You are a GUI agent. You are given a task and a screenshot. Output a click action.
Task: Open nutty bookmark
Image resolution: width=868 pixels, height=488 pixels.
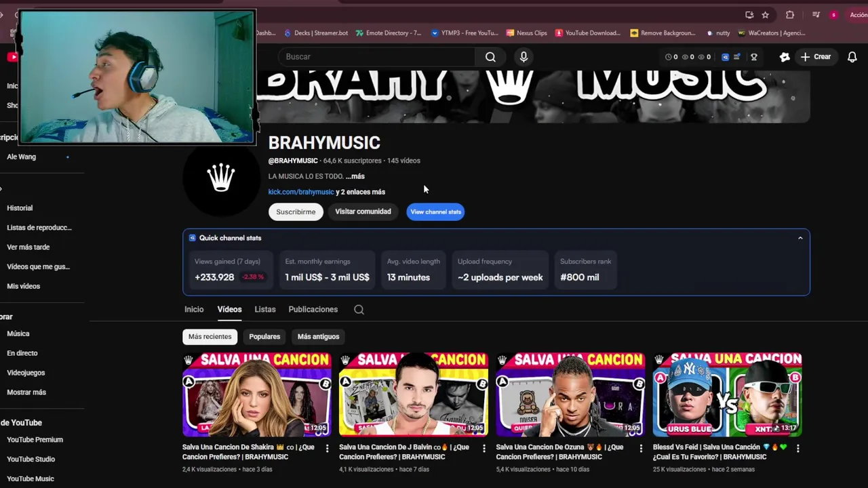[718, 33]
